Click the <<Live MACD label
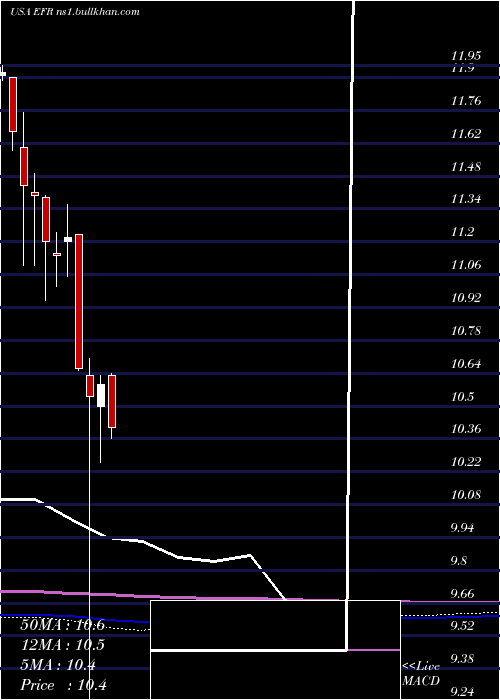This screenshot has width=500, height=700. (421, 673)
